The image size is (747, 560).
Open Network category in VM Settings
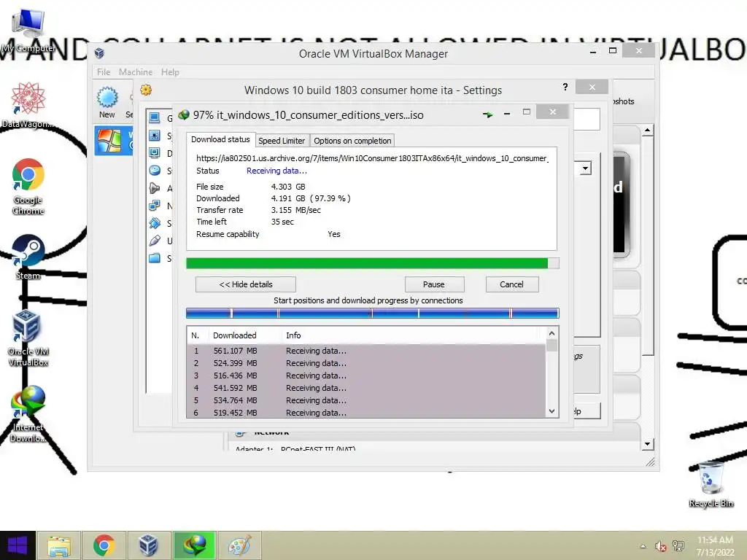click(x=160, y=206)
